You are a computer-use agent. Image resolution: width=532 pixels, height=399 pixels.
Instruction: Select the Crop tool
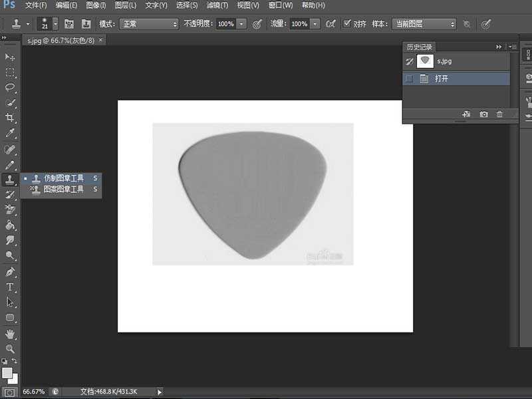coord(10,118)
